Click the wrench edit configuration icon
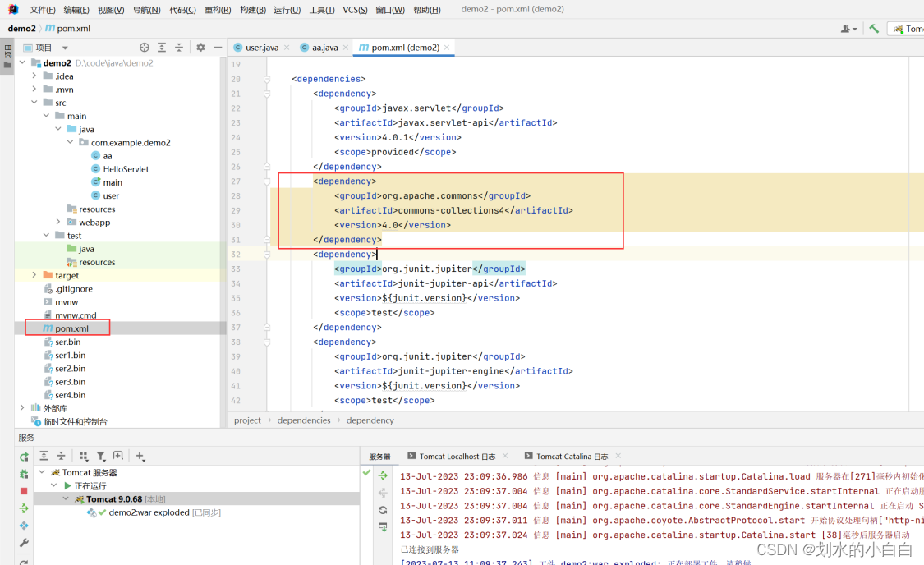Viewport: 924px width, 565px height. (24, 543)
